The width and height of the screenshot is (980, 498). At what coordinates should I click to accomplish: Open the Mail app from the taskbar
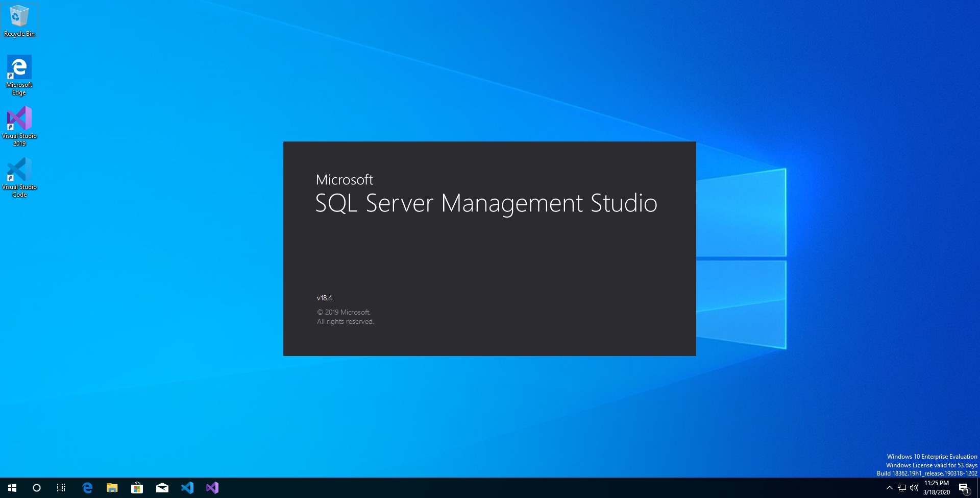(162, 488)
